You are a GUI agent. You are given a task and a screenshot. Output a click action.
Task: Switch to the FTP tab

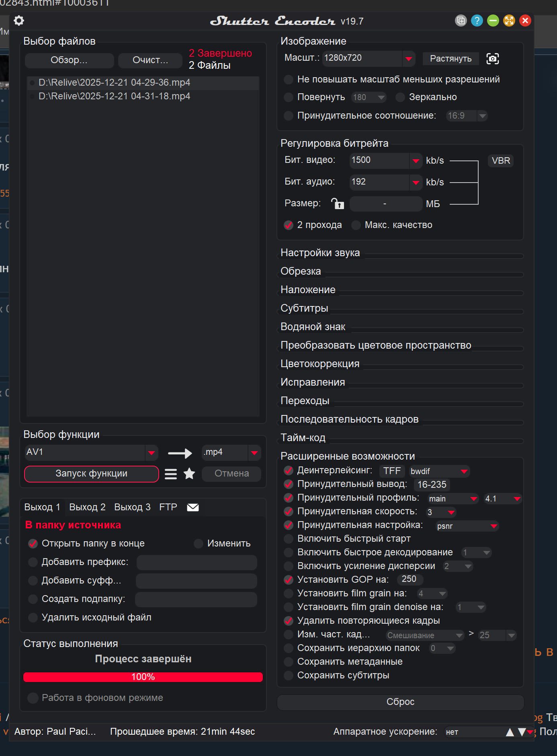[168, 507]
